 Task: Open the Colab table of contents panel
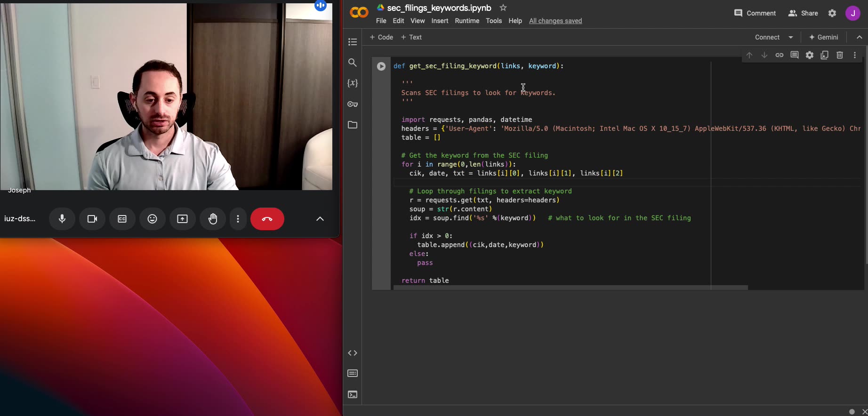[x=353, y=42]
